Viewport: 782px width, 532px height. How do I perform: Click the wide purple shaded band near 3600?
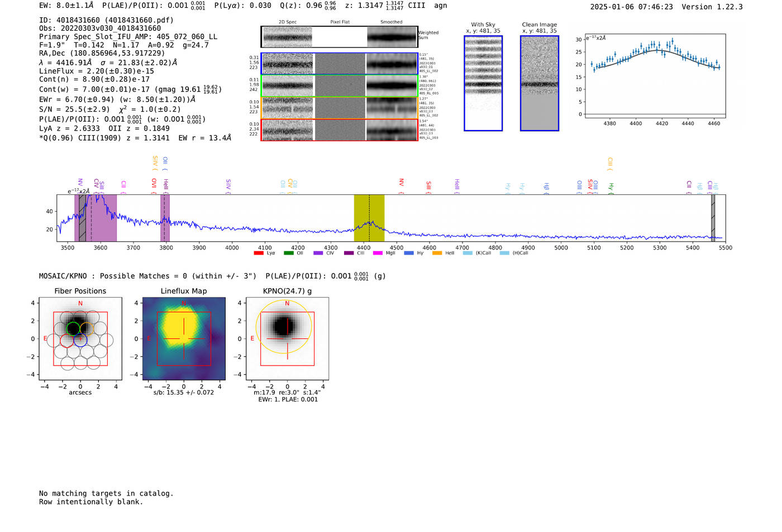96,218
